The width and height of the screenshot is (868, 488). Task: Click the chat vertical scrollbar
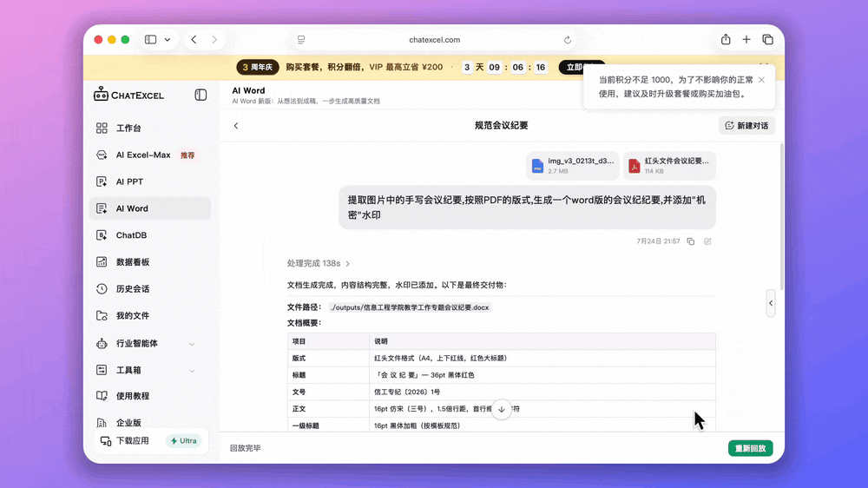[782, 216]
